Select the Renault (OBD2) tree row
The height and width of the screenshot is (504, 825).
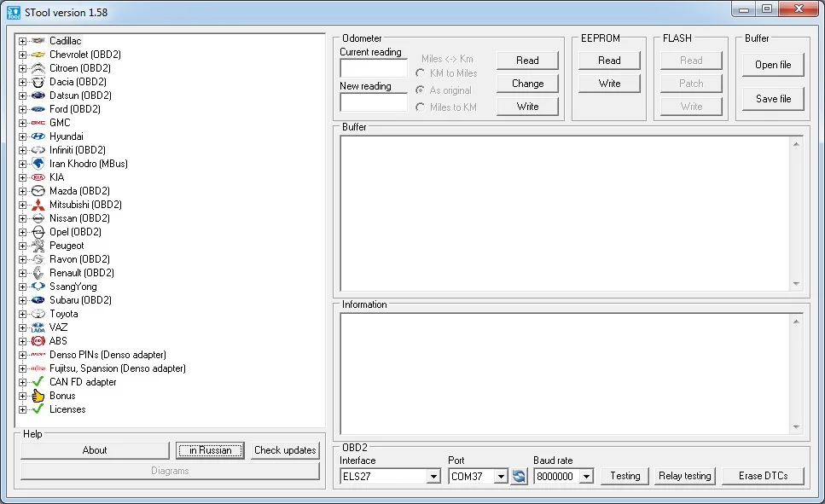click(x=82, y=273)
